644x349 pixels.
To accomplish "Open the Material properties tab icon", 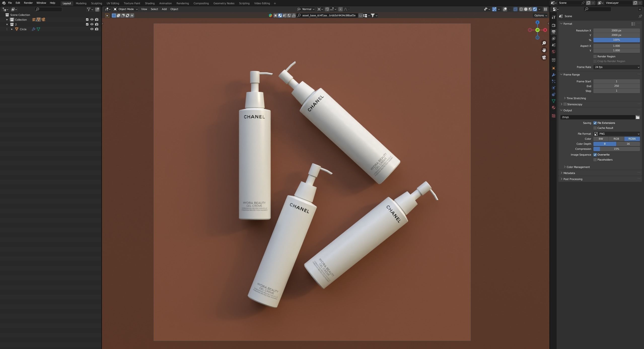I will pos(553,108).
